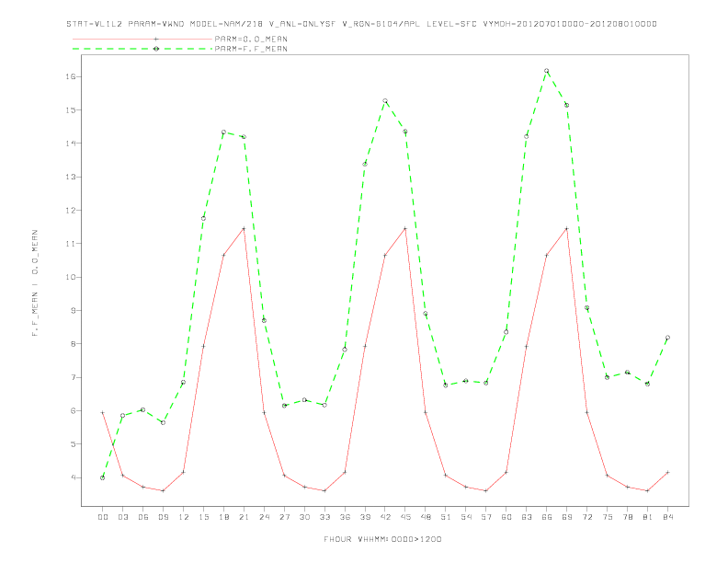The width and height of the screenshot is (728, 563).
Task: Click x-axis tick label 51
Action: click(446, 517)
